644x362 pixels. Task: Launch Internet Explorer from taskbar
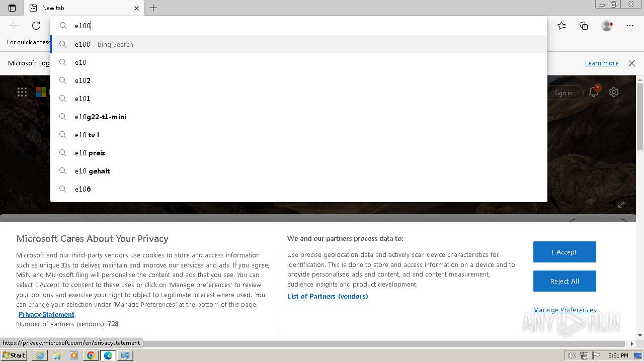tap(40, 355)
